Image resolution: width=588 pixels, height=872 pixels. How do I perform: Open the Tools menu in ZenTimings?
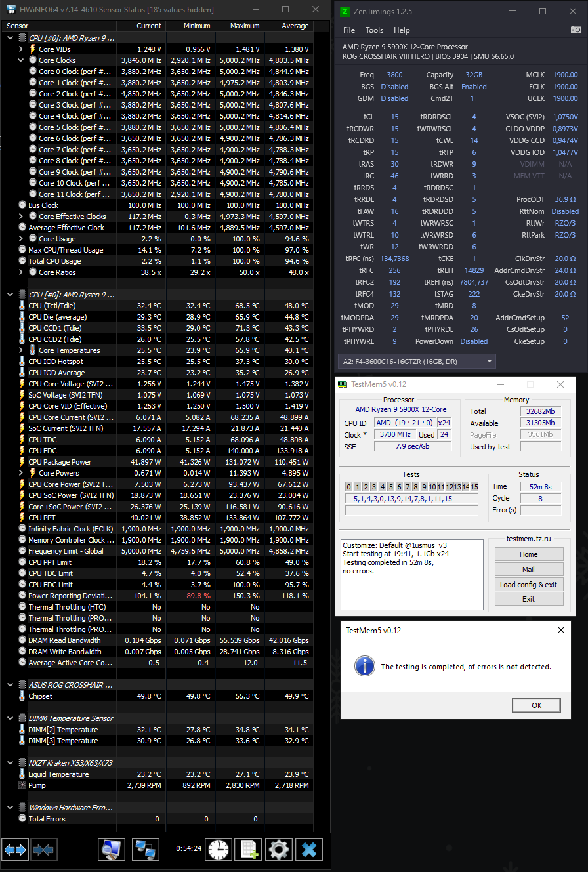pos(374,30)
